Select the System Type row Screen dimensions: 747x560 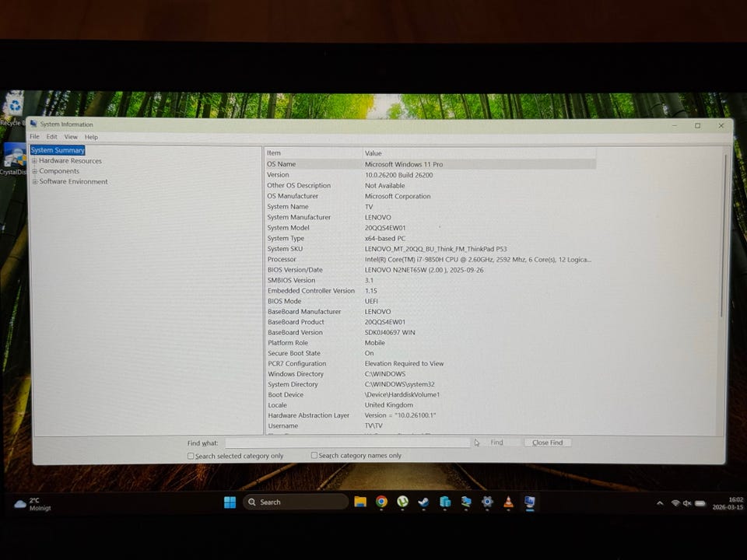pyautogui.click(x=430, y=238)
